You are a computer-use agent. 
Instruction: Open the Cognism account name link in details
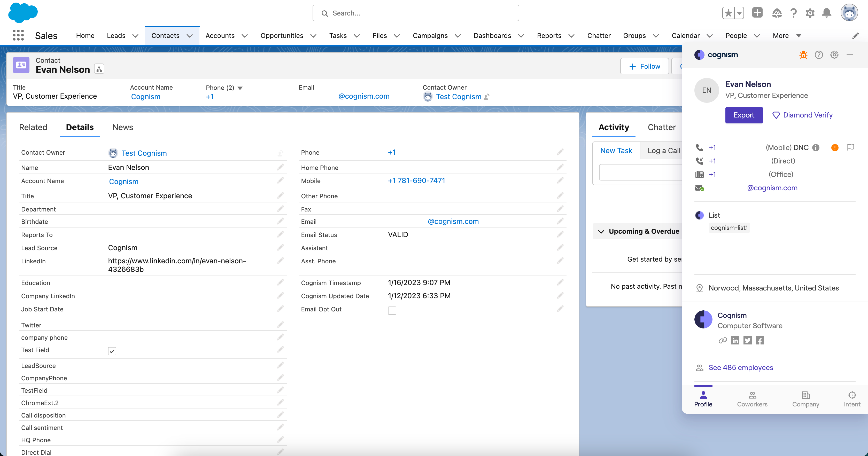124,182
